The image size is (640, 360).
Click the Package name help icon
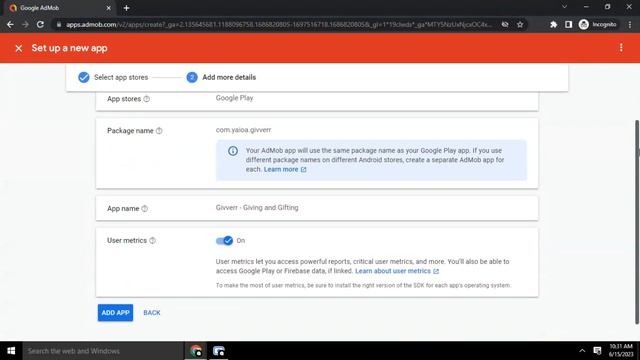pos(159,131)
